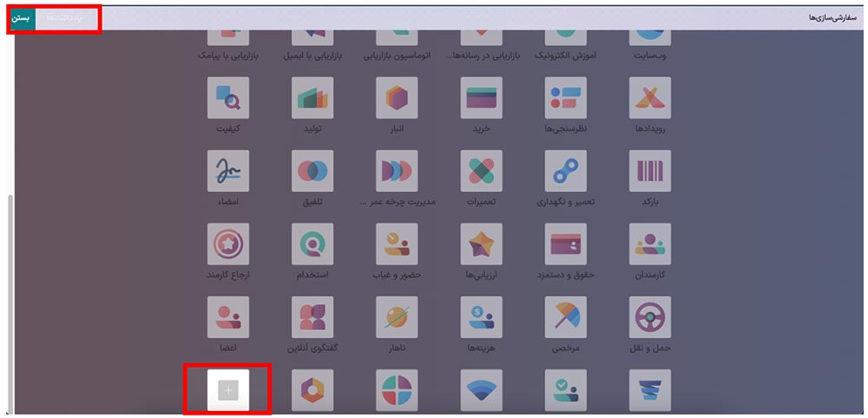Open the کارمندان (Employees) app icon
This screenshot has width=868, height=418.
tap(651, 244)
